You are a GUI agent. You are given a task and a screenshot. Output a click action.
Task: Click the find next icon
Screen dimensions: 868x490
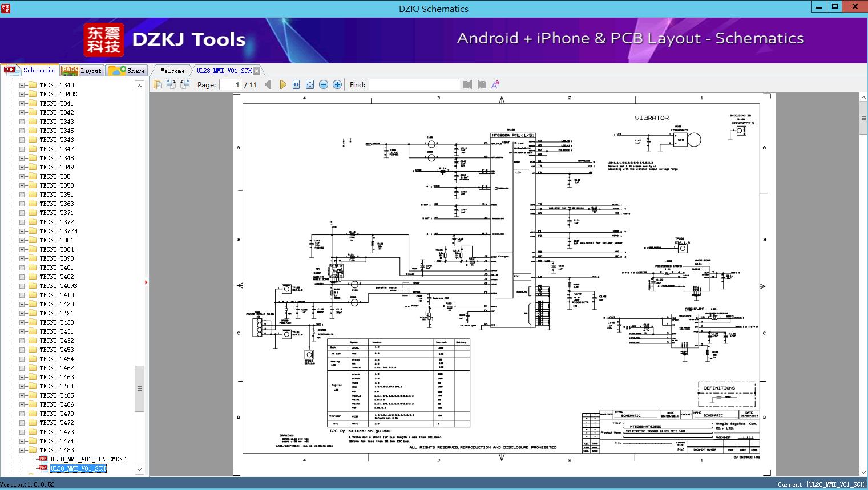(482, 84)
